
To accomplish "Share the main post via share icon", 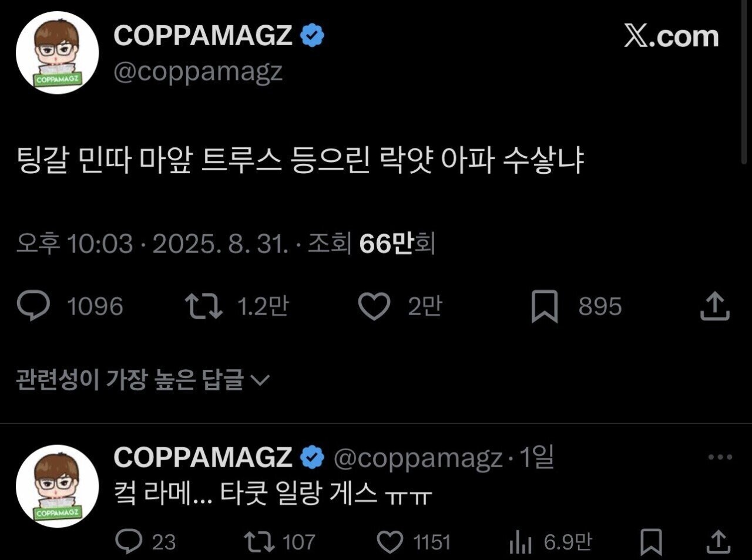I will coord(715,307).
